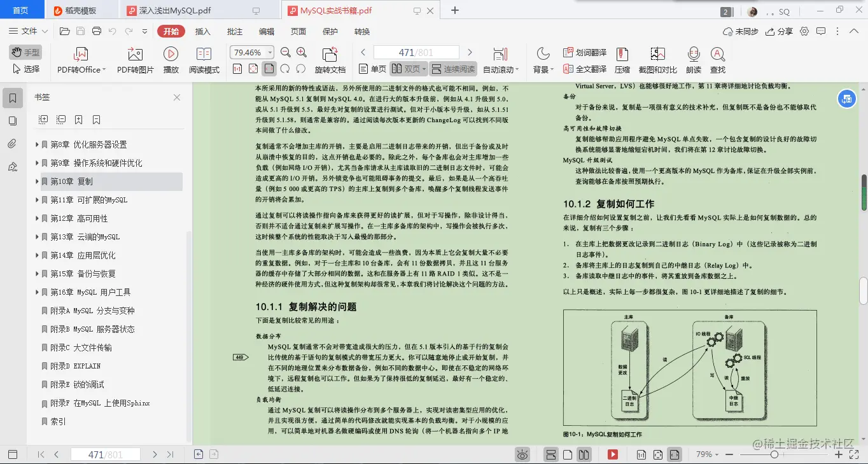Activate the Select tool (选择)
Screen dimensions: 868x464
pos(25,69)
